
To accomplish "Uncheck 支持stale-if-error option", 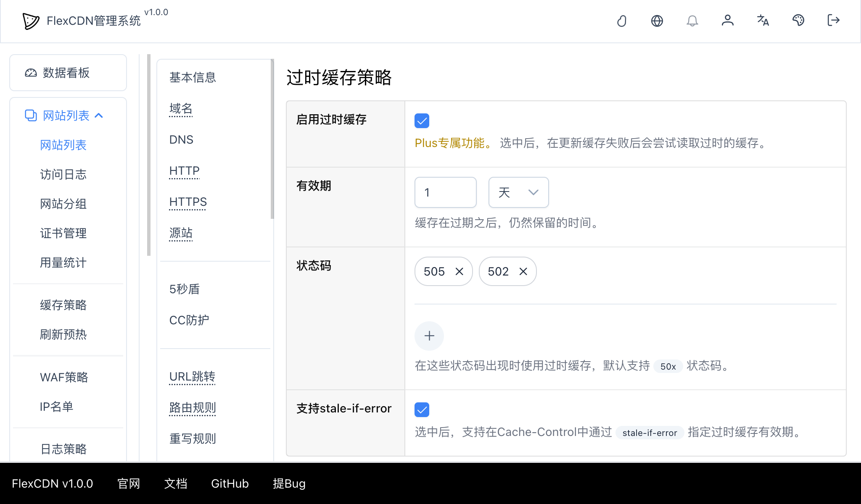I will [x=422, y=409].
